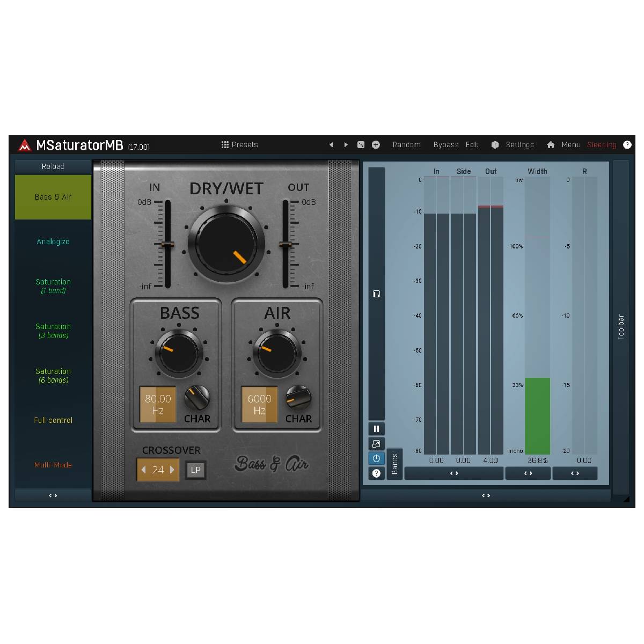The height and width of the screenshot is (644, 644).
Task: Click the Settings alert icon
Action: coord(495,145)
